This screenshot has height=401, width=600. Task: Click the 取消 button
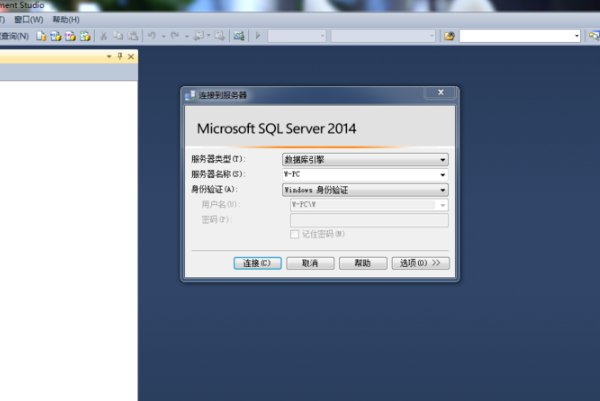pyautogui.click(x=310, y=263)
